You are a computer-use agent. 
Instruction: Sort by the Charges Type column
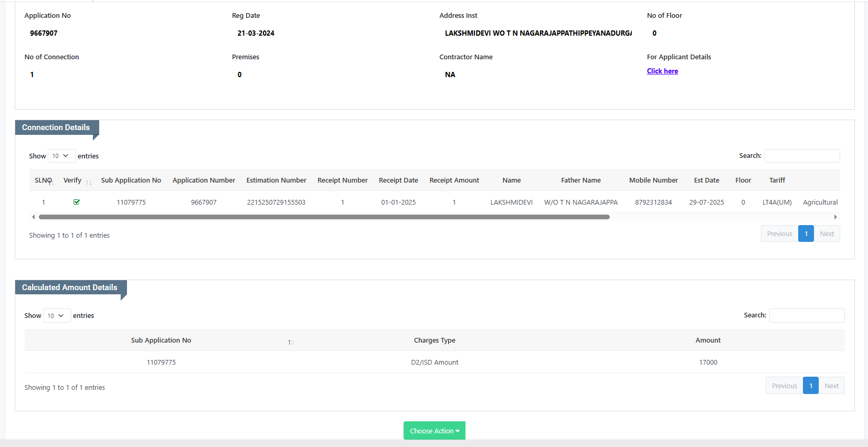(435, 340)
